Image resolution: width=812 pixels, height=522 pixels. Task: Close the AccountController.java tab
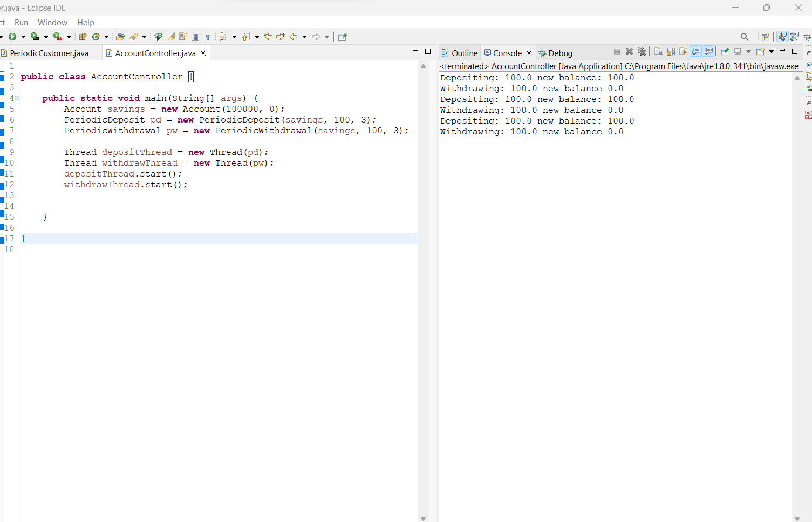(203, 53)
